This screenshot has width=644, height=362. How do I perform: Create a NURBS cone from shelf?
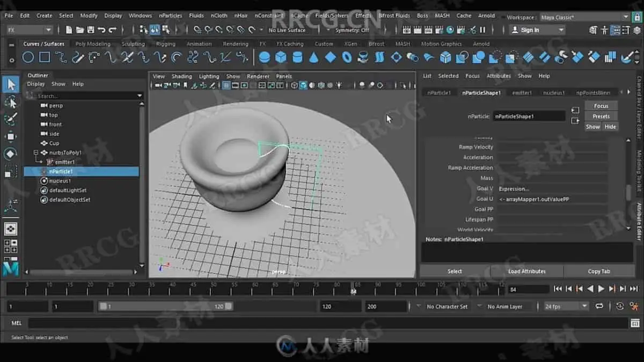tap(314, 57)
